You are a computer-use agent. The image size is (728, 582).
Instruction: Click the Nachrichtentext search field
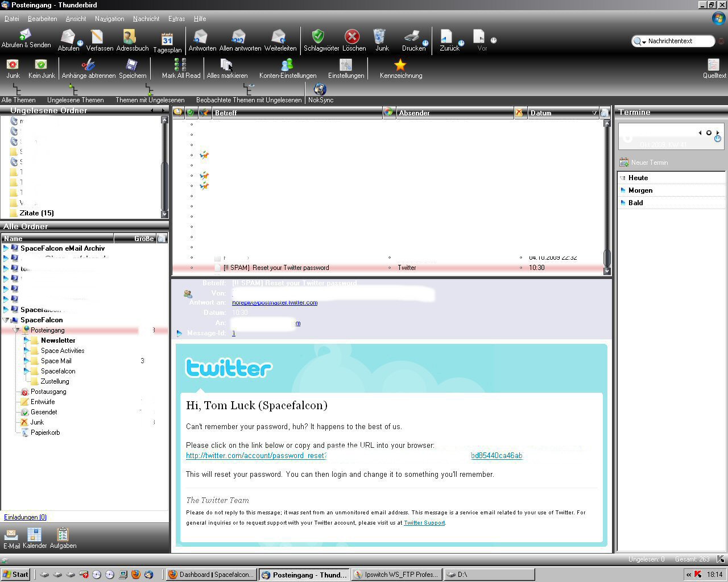click(680, 41)
